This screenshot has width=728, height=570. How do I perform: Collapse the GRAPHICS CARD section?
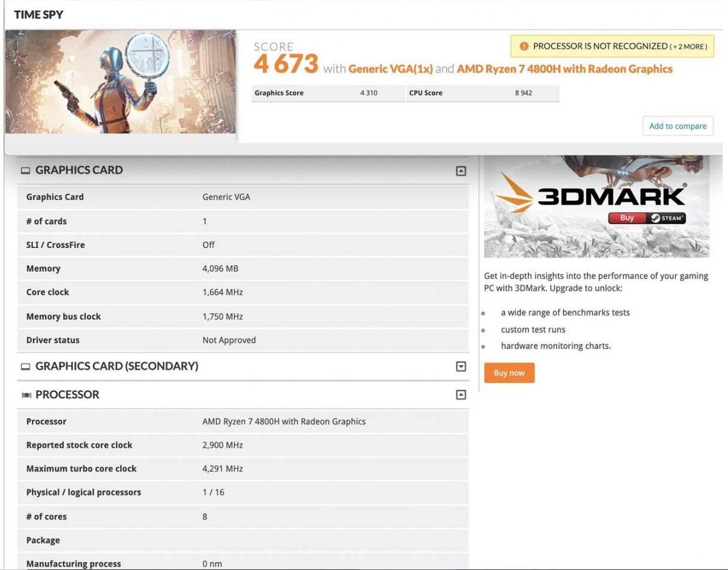(460, 170)
